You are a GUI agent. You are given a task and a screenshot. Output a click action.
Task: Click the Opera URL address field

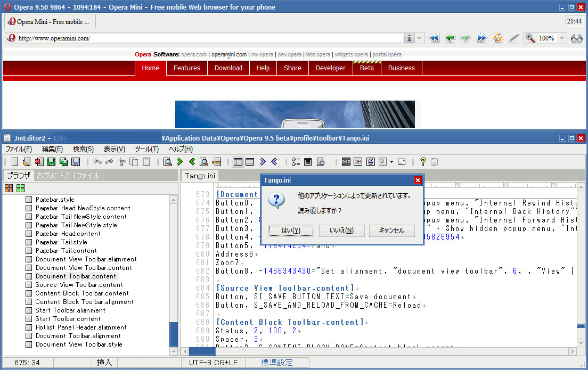coord(210,38)
